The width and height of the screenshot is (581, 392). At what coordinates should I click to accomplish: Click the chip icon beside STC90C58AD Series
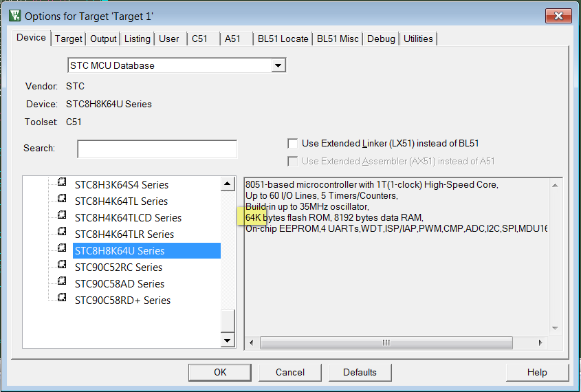(62, 281)
